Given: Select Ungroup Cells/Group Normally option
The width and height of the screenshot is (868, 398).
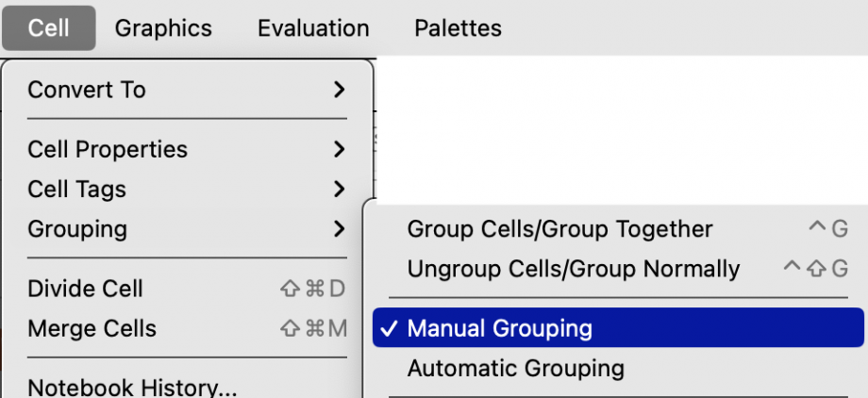Looking at the screenshot, I should pos(573,269).
